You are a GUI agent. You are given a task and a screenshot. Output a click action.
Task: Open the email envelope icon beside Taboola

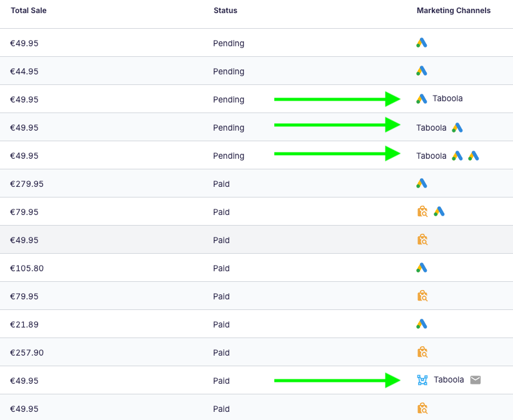(x=476, y=380)
